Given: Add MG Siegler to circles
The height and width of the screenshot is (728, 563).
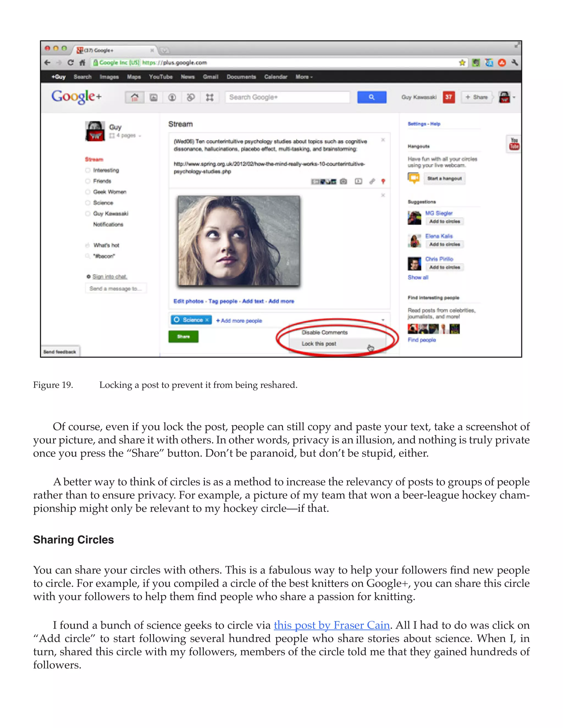Looking at the screenshot, I should pos(445,221).
